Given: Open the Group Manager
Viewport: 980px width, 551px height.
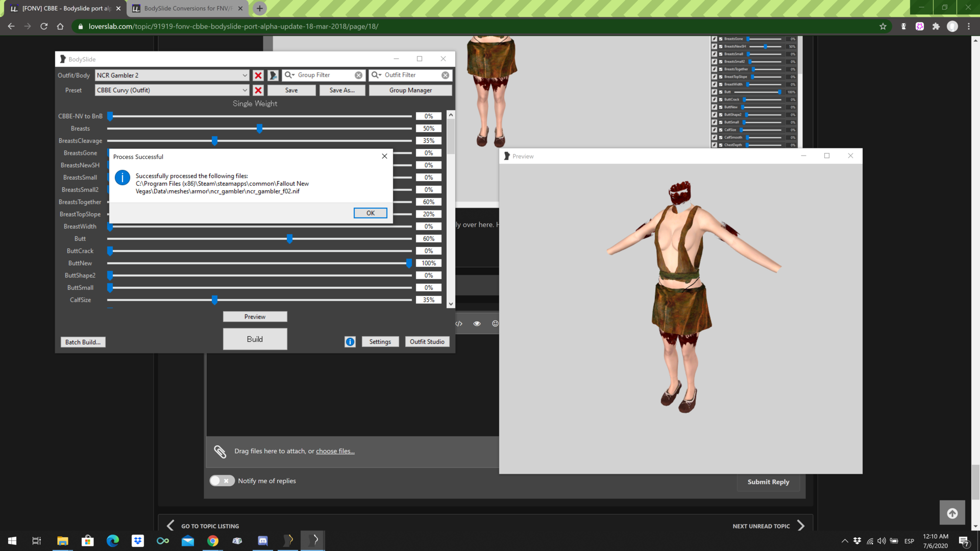Looking at the screenshot, I should (410, 90).
